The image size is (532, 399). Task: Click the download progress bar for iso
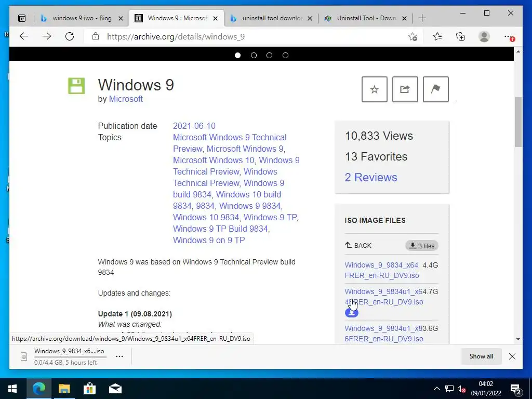70,357
